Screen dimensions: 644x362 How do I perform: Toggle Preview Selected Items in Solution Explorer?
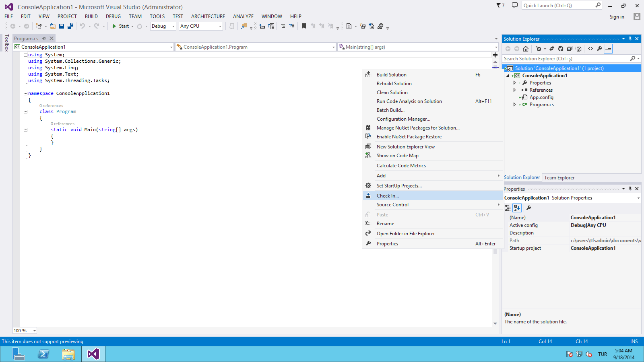coord(609,49)
